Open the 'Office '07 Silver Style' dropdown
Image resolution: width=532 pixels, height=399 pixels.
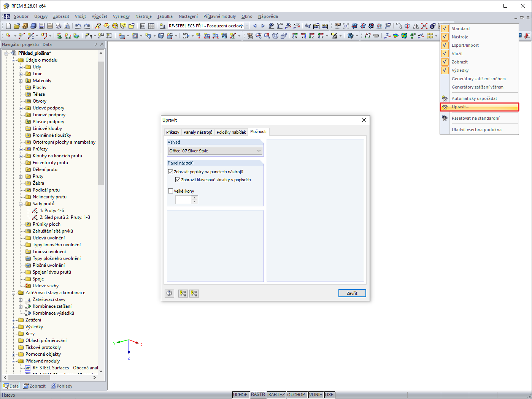pos(215,151)
